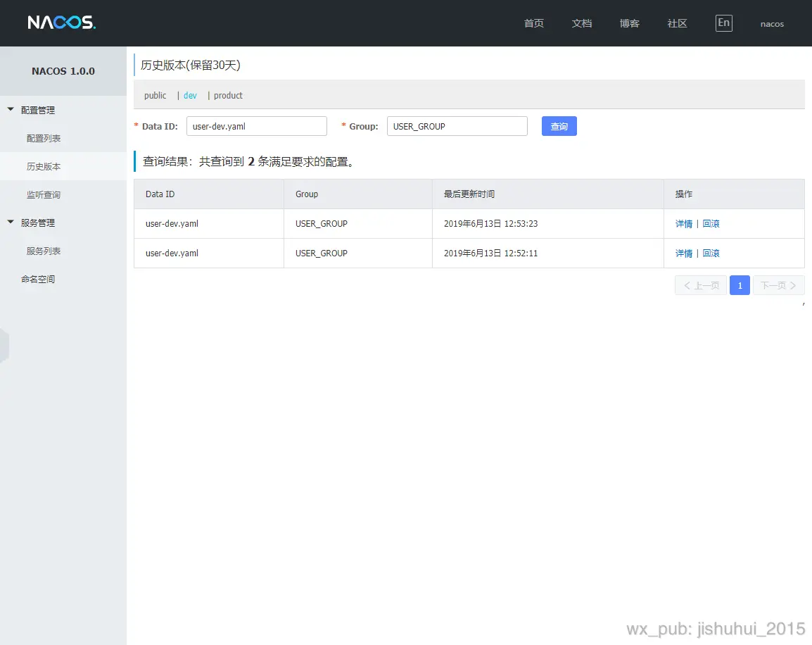Focus the Data ID input field
The width and height of the screenshot is (812, 645).
click(x=256, y=126)
